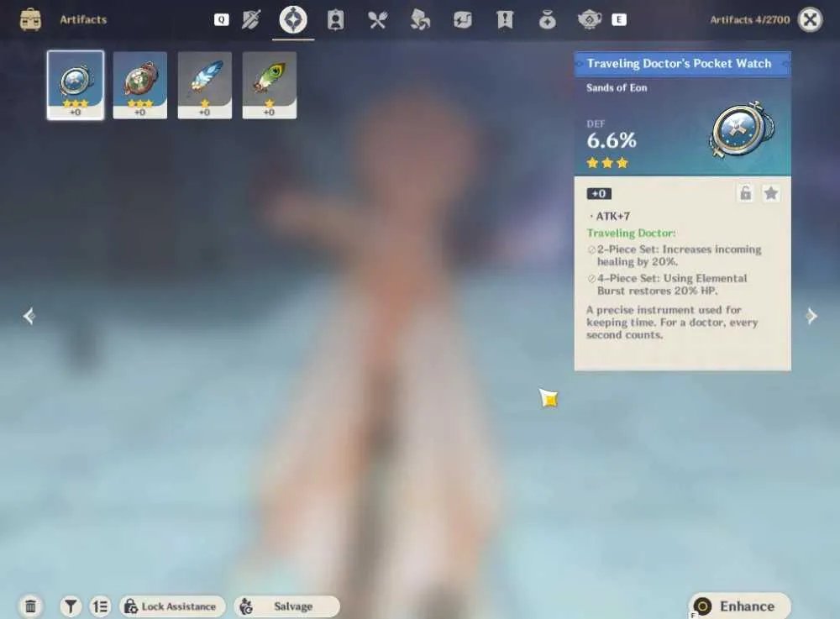Click the Pocket Watch artifact image in details
Viewport: 840px width, 619px height.
click(x=742, y=129)
